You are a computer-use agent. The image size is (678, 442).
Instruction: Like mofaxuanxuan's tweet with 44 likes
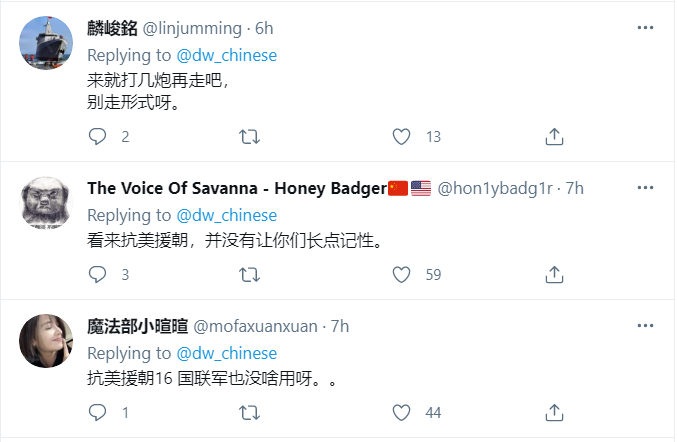[x=402, y=412]
